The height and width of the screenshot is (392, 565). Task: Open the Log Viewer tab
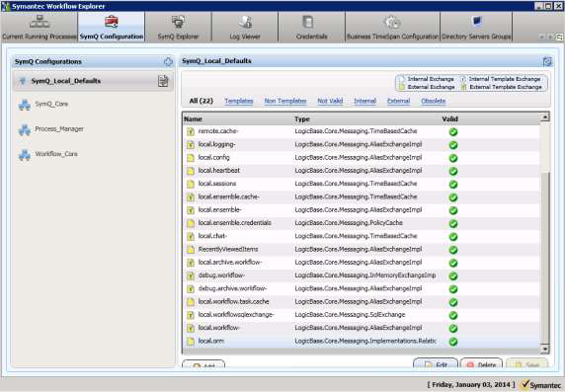pyautogui.click(x=245, y=27)
